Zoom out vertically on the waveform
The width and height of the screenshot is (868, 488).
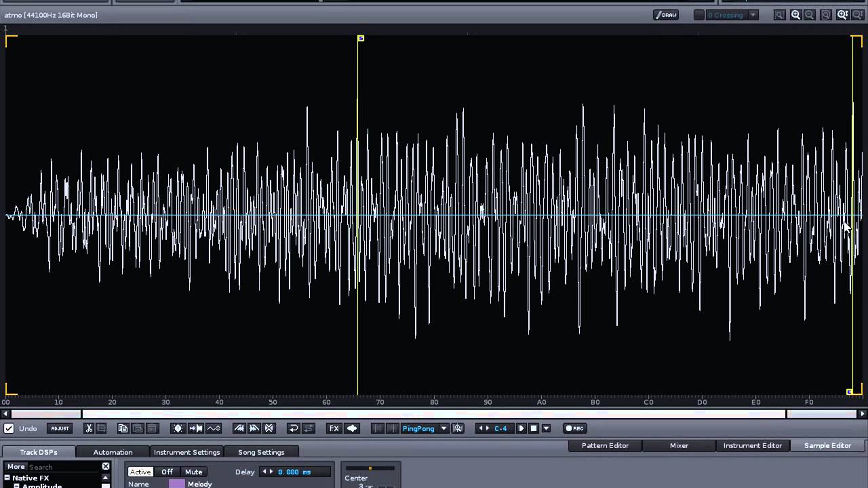pyautogui.click(x=857, y=15)
